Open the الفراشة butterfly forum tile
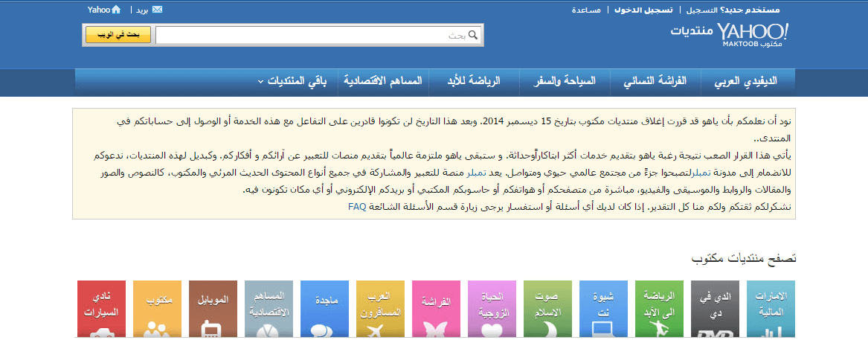 pos(436,309)
